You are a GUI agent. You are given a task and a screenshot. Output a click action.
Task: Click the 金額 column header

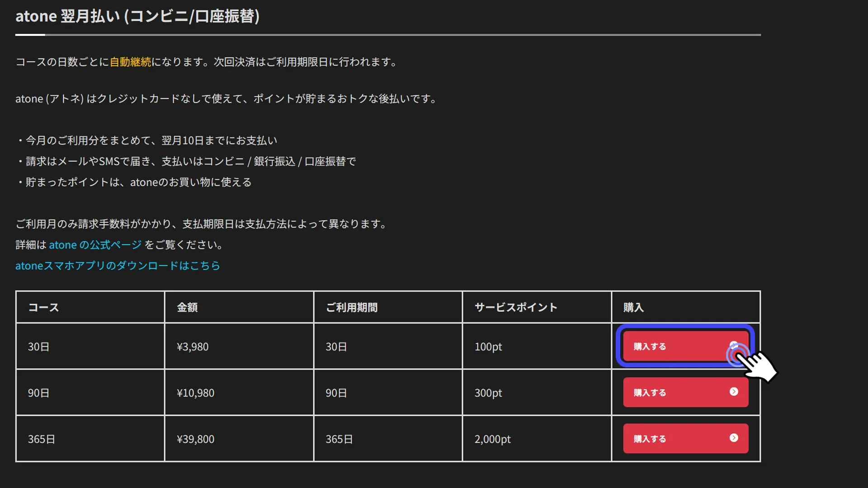(x=187, y=308)
